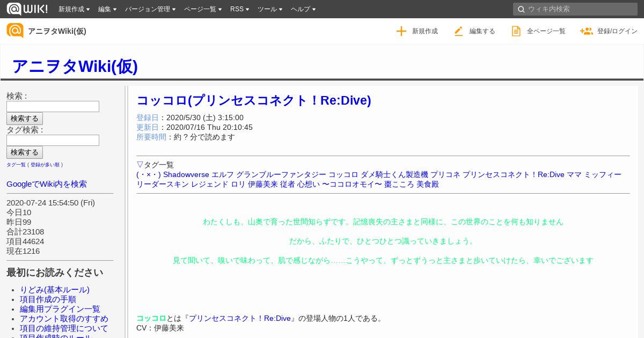The width and height of the screenshot is (644, 338).
Task: Select the 伊藤美来 tag
Action: point(263,184)
